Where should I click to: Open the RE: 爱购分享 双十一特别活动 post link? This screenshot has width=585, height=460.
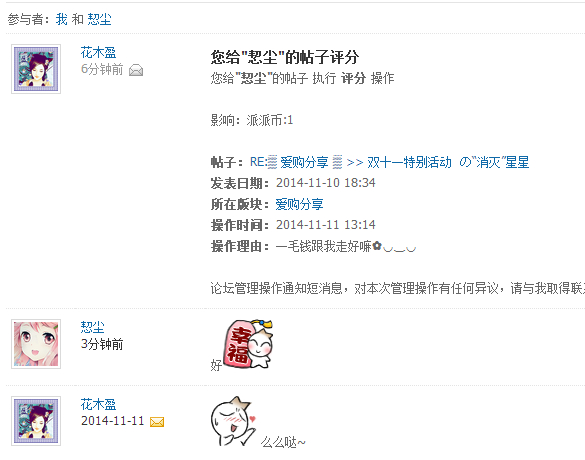coord(390,162)
